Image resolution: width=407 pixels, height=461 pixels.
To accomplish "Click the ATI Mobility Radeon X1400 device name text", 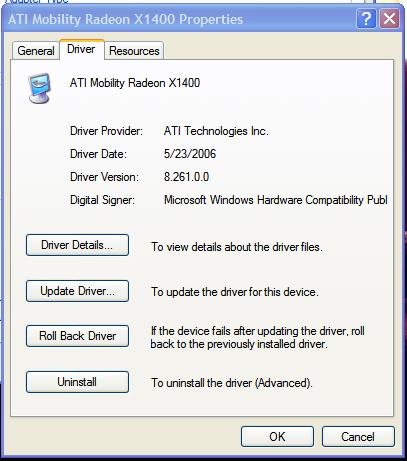I will point(135,83).
